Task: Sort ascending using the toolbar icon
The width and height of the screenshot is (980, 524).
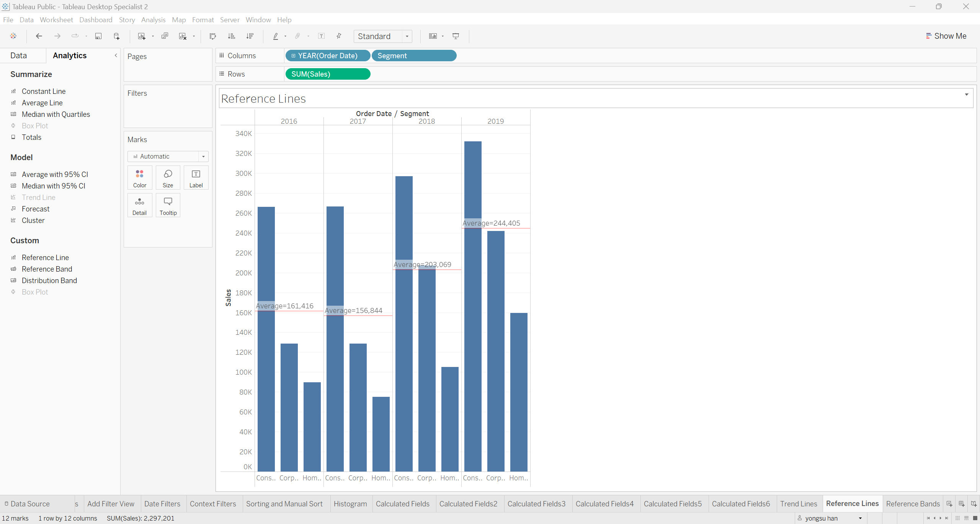Action: (x=231, y=36)
